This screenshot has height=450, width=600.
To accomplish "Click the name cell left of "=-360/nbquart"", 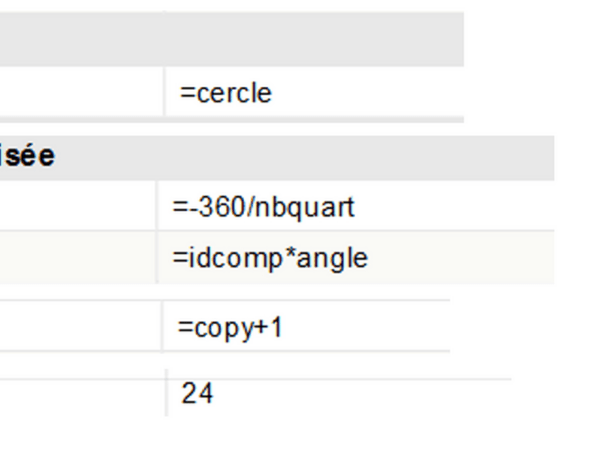I will click(x=78, y=207).
